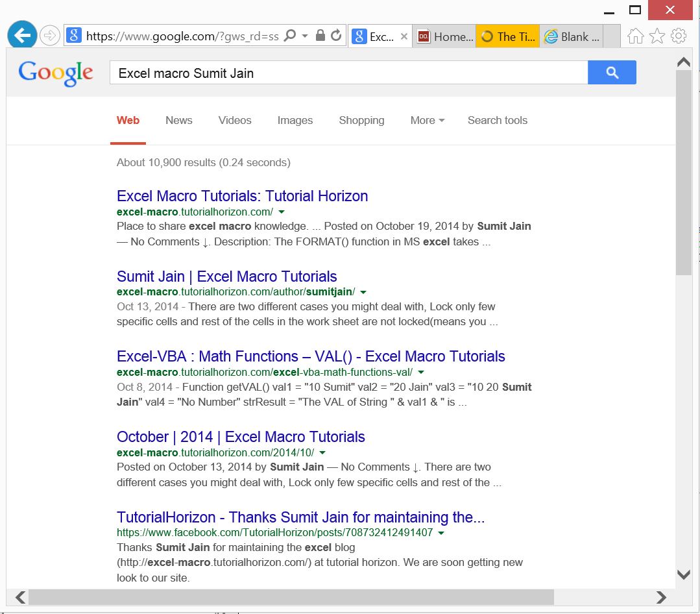Click in the Google search box
Image resolution: width=700 pixels, height=614 pixels.
(348, 72)
